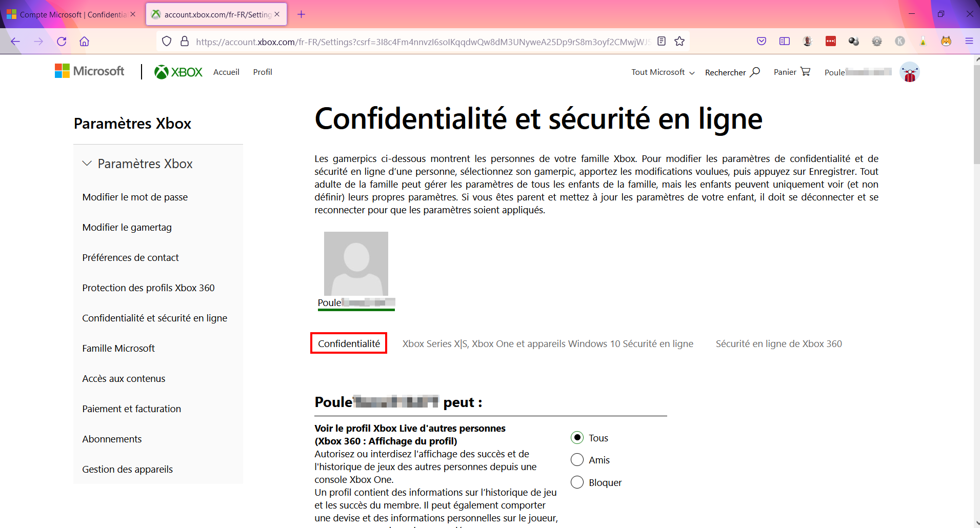Click the grey K extension icon
Image resolution: width=980 pixels, height=528 pixels.
900,42
